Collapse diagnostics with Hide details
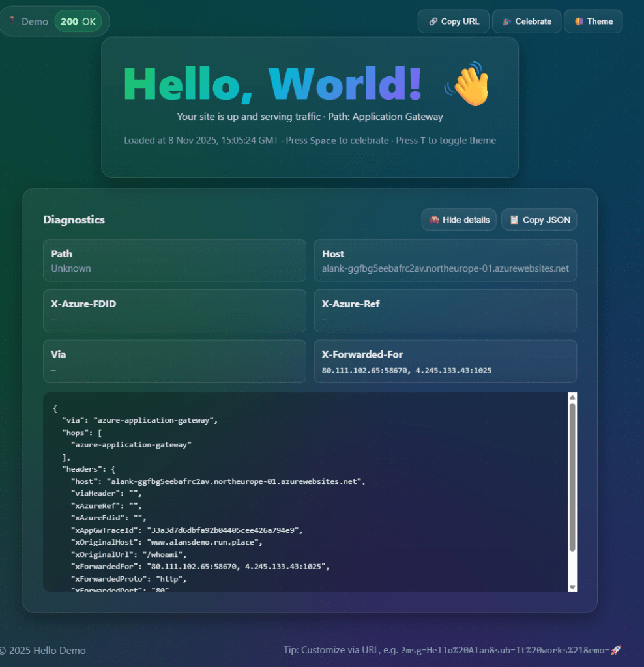 click(459, 220)
